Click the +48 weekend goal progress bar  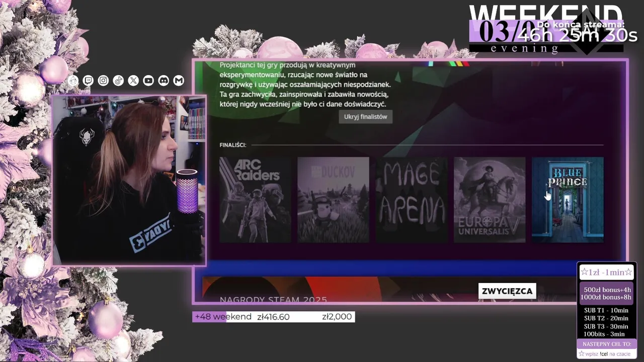coord(274,317)
